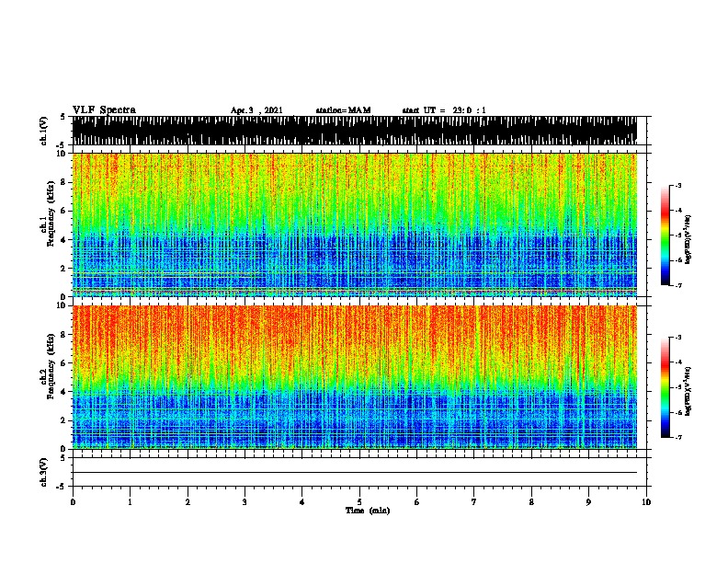Click the "10" tick label on time axis
The width and height of the screenshot is (728, 563).
click(646, 502)
